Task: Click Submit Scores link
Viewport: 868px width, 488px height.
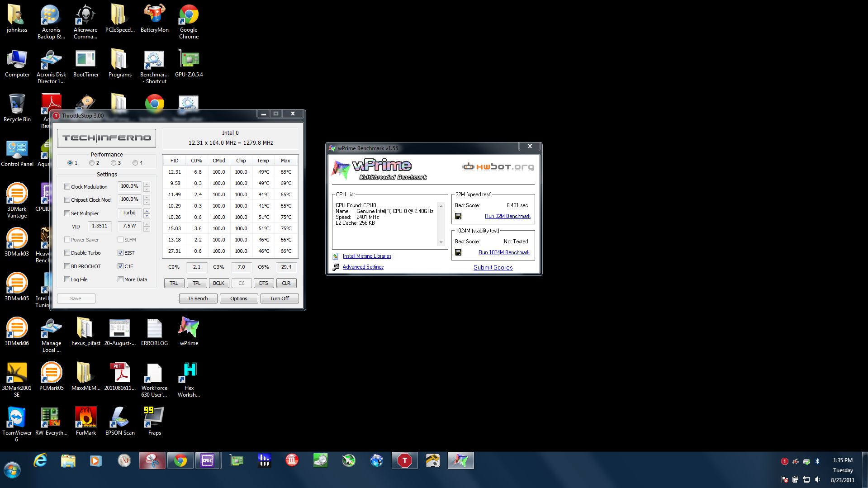Action: pyautogui.click(x=493, y=267)
